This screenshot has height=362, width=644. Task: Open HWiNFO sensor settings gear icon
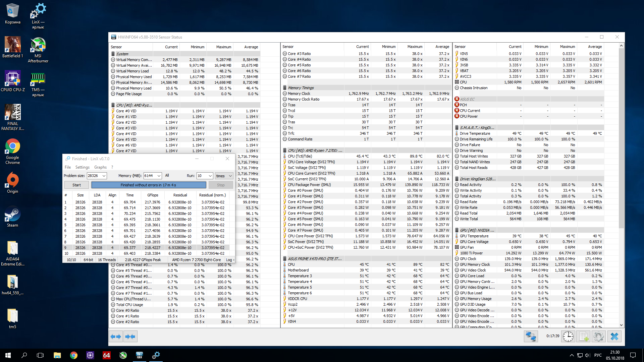pos(599,337)
